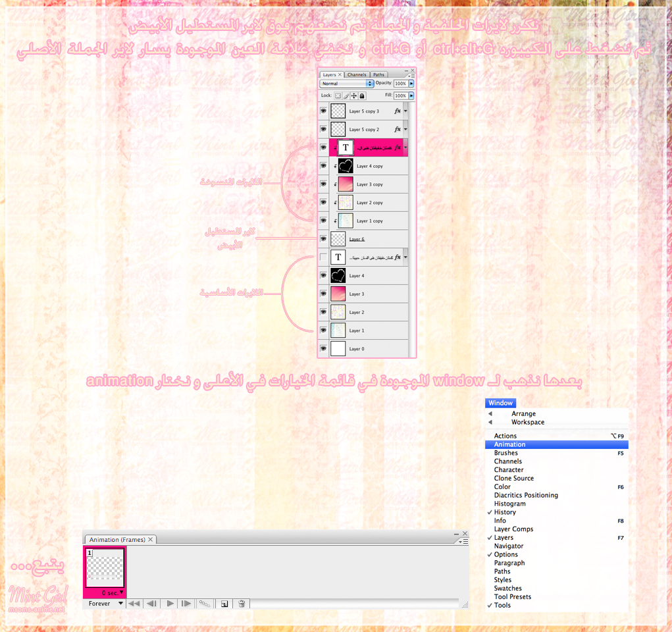This screenshot has width=672, height=632.
Task: Click the lock all padlock icon
Action: point(362,95)
